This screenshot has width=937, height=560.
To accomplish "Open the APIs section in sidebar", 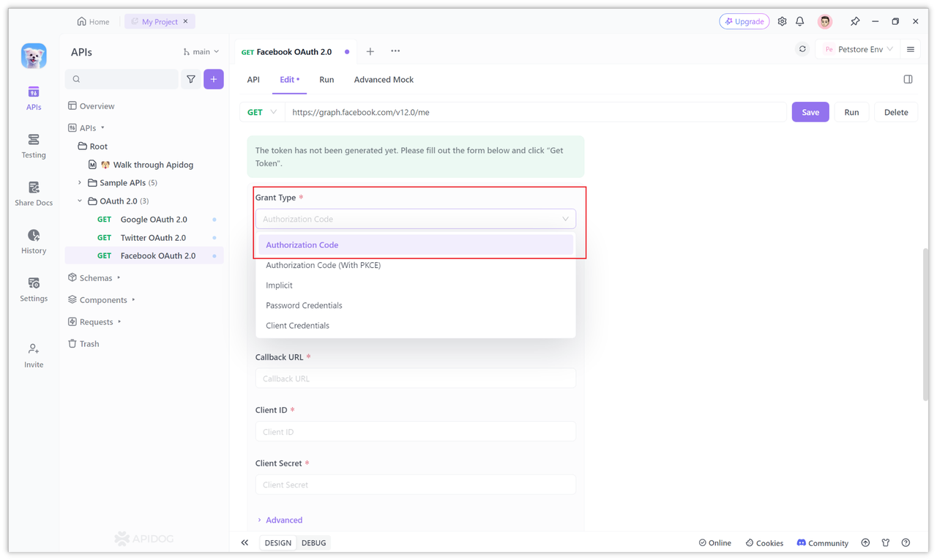I will tap(34, 98).
